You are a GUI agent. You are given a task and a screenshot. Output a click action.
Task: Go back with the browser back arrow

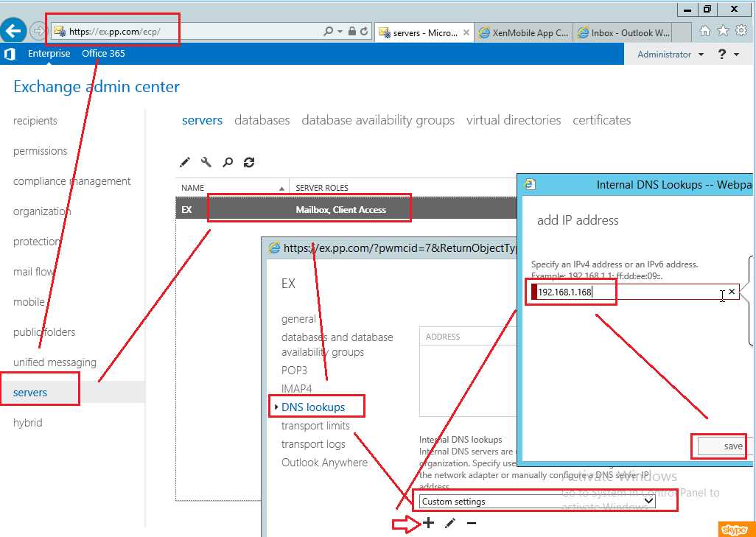[13, 31]
